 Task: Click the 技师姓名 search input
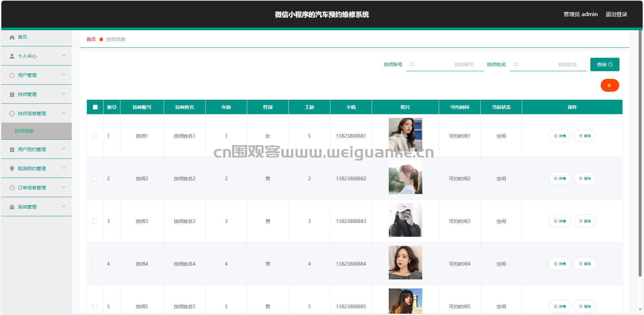coord(548,64)
